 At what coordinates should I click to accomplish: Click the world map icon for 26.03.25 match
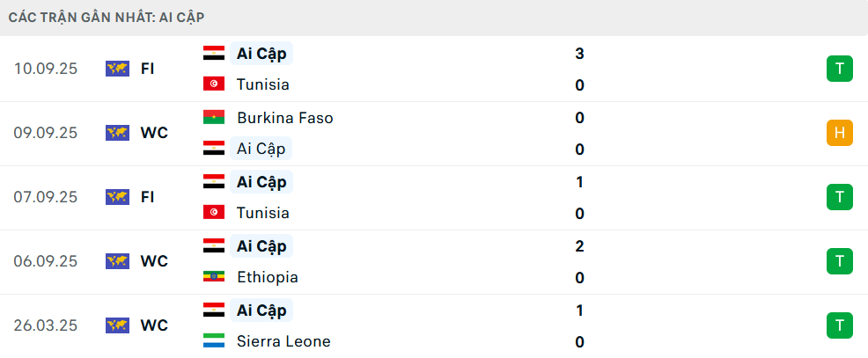(117, 325)
